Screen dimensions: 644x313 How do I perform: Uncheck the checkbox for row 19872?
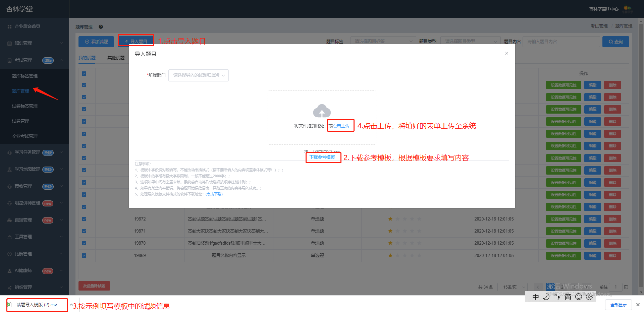[84, 219]
